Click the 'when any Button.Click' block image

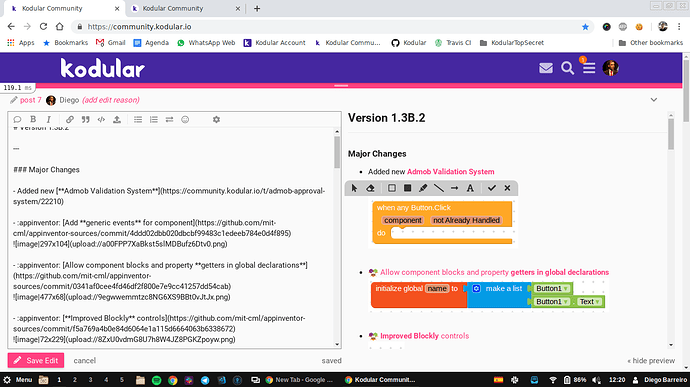[x=442, y=223]
